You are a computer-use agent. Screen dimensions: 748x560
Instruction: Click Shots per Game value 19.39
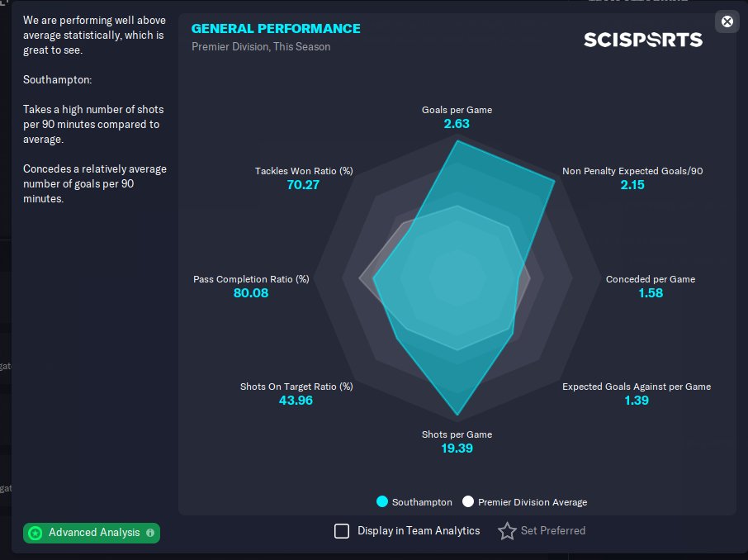point(457,448)
